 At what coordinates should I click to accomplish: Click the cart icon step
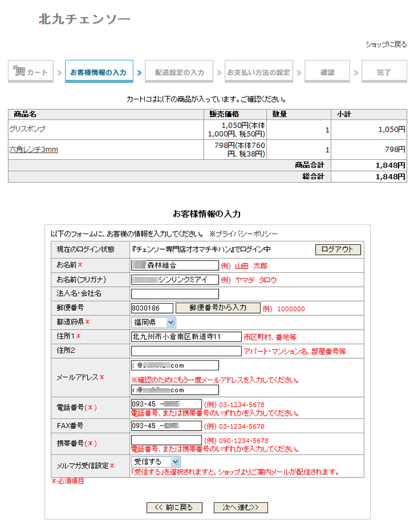[31, 72]
